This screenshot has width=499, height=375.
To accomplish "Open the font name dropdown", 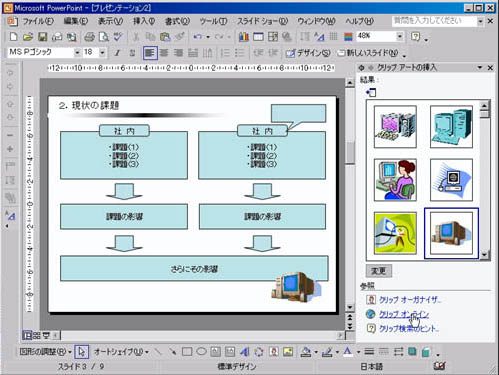I will point(77,52).
